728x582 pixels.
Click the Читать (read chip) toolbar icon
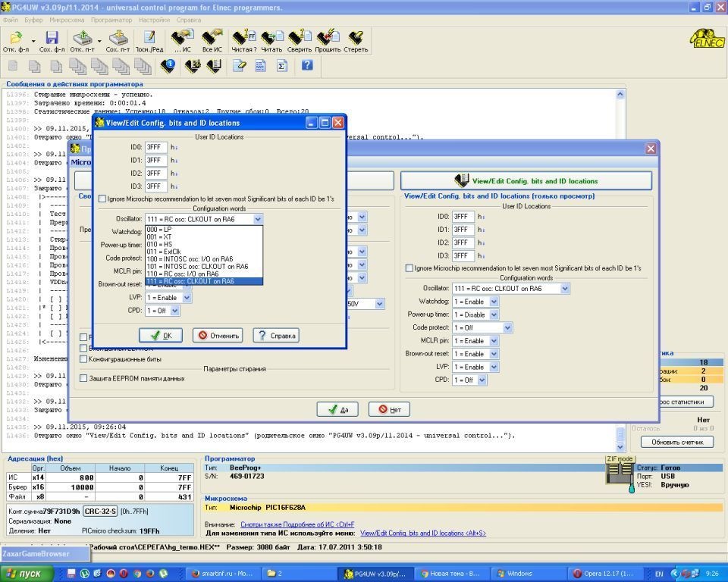[271, 37]
